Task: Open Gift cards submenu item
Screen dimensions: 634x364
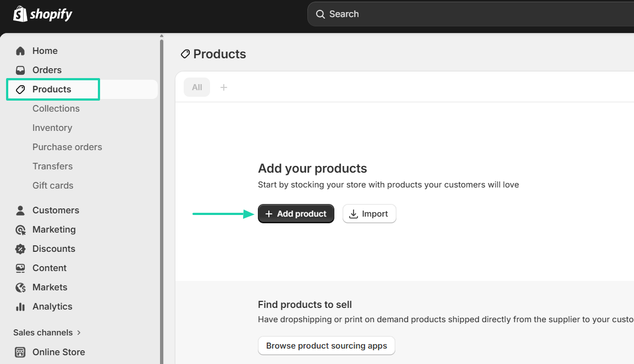Action: (53, 186)
